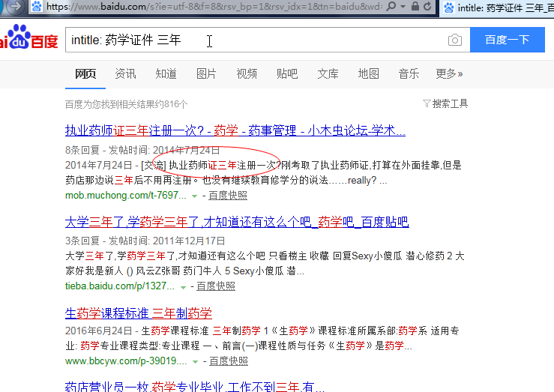Switch to the 音乐 tab
The width and height of the screenshot is (554, 392).
[x=409, y=73]
